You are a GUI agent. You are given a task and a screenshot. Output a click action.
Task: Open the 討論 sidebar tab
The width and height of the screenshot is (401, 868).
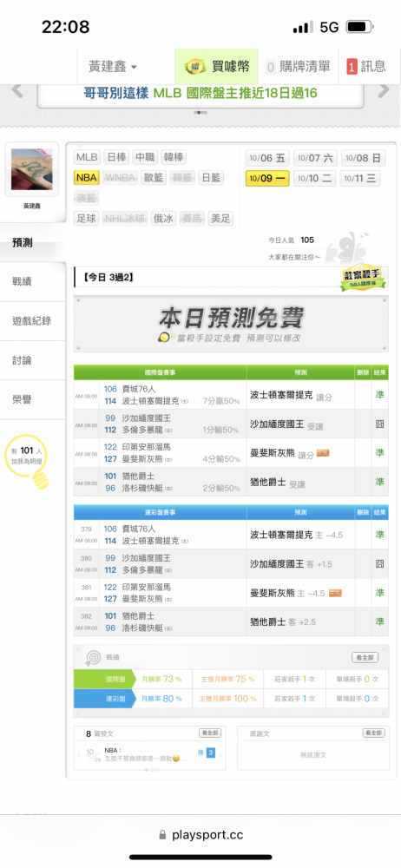pos(33,360)
